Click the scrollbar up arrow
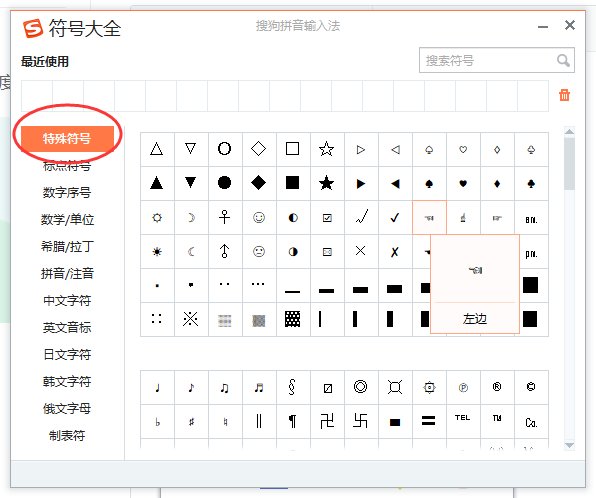 click(569, 132)
